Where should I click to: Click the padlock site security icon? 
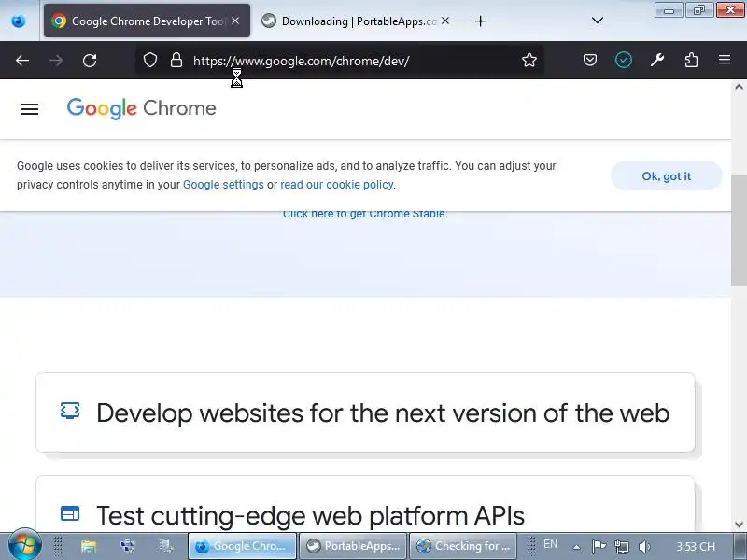tap(176, 61)
